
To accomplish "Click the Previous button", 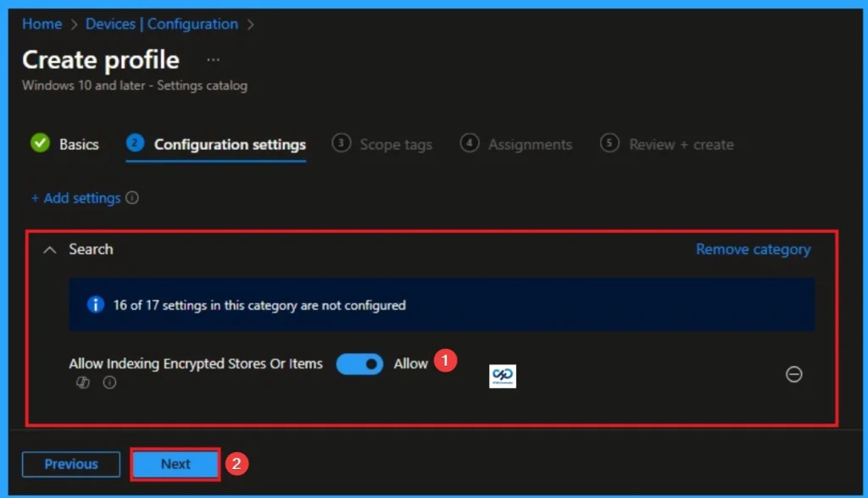I will coord(70,464).
